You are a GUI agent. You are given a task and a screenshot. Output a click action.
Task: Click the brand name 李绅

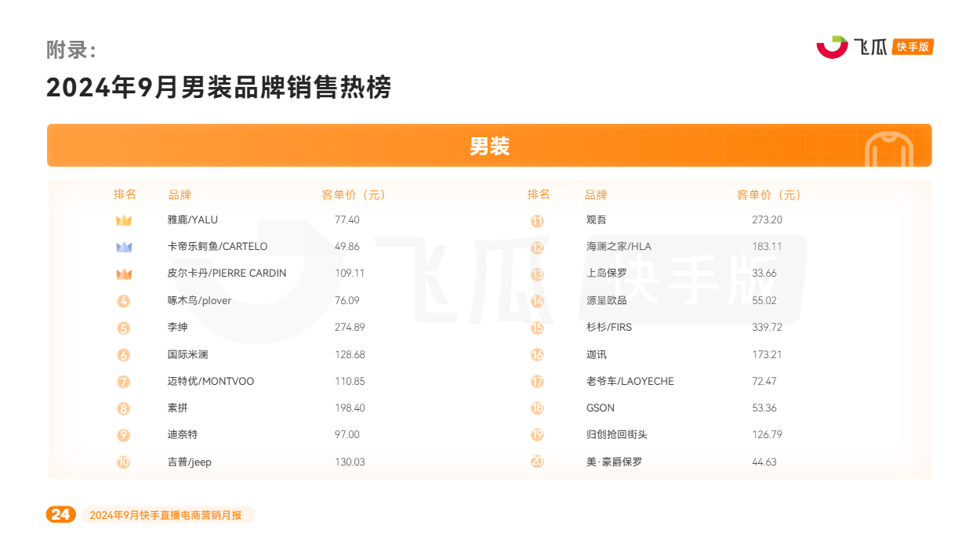(178, 328)
